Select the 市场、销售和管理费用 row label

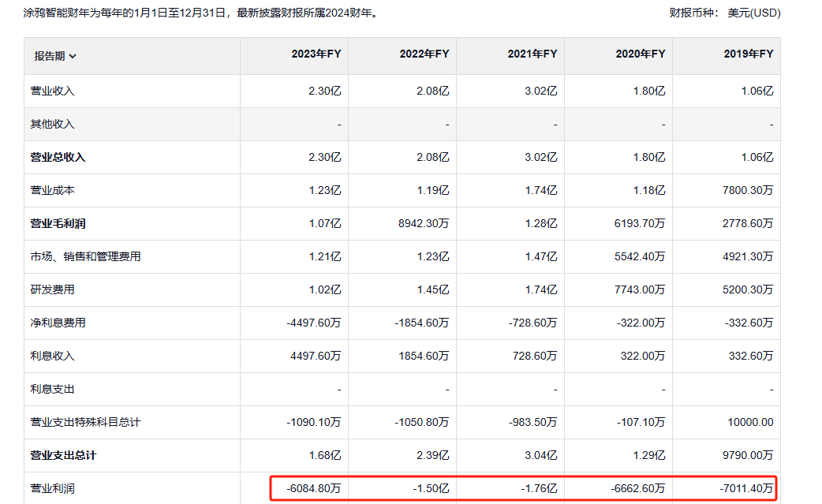click(x=85, y=256)
